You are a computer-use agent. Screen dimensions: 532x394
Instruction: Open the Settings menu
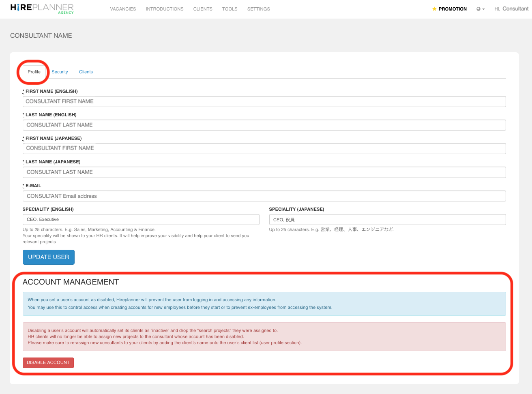click(258, 9)
